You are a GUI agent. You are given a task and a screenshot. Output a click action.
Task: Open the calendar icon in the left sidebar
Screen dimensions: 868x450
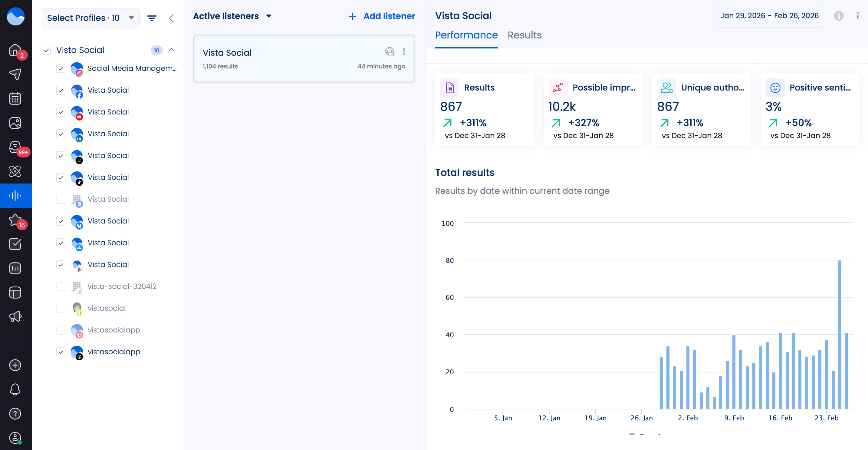click(x=15, y=98)
